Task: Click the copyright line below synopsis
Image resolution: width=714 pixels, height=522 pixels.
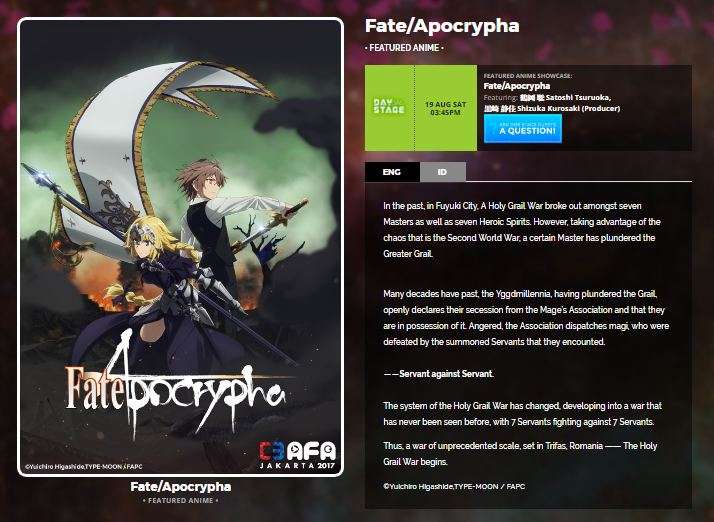Action: click(x=454, y=486)
